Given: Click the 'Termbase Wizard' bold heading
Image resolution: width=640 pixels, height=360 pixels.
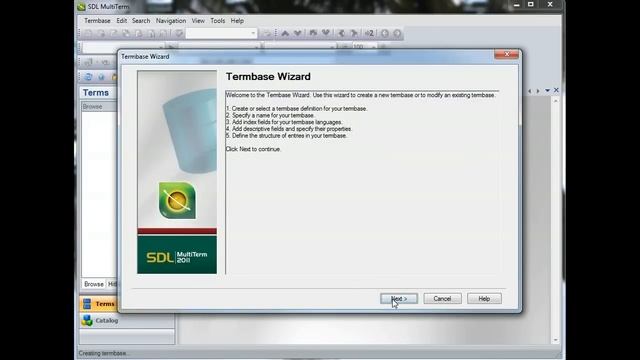Looking at the screenshot, I should coord(268,77).
